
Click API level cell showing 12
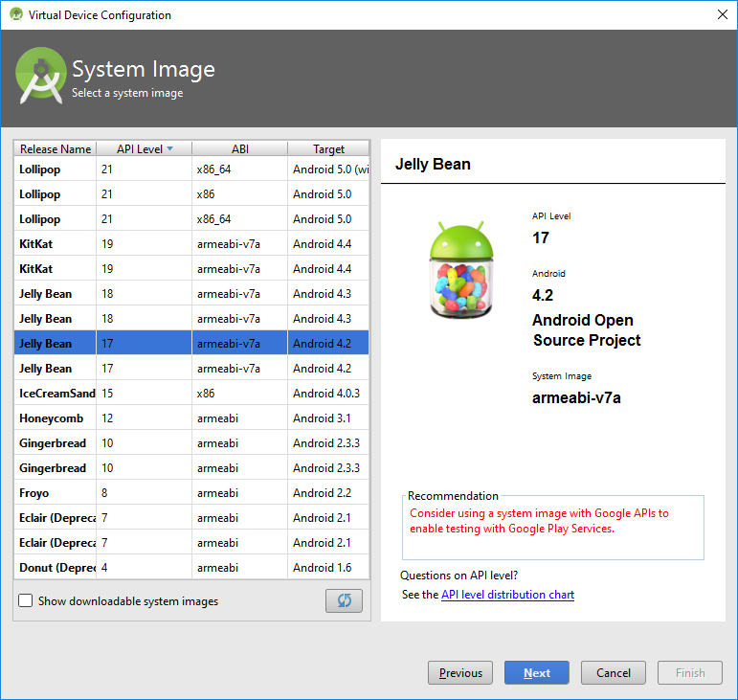coord(144,418)
